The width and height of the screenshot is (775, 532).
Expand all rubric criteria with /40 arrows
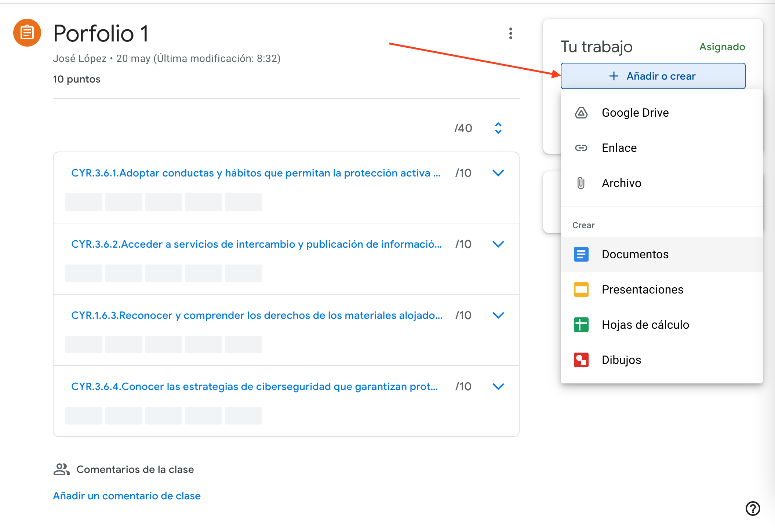click(x=498, y=128)
